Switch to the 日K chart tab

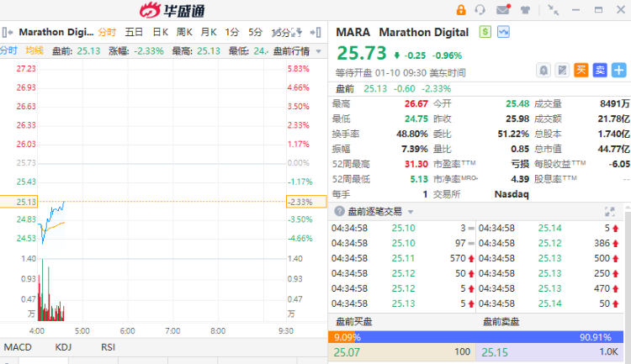[x=160, y=32]
